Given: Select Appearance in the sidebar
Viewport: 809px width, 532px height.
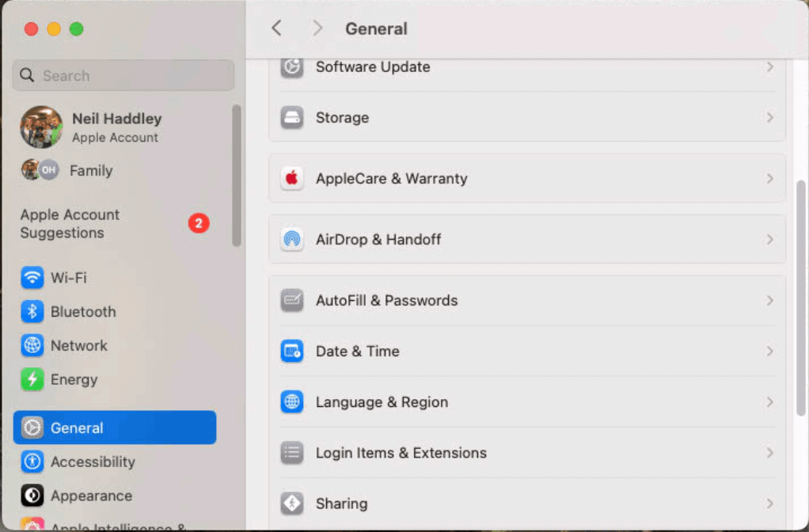Looking at the screenshot, I should [115, 496].
